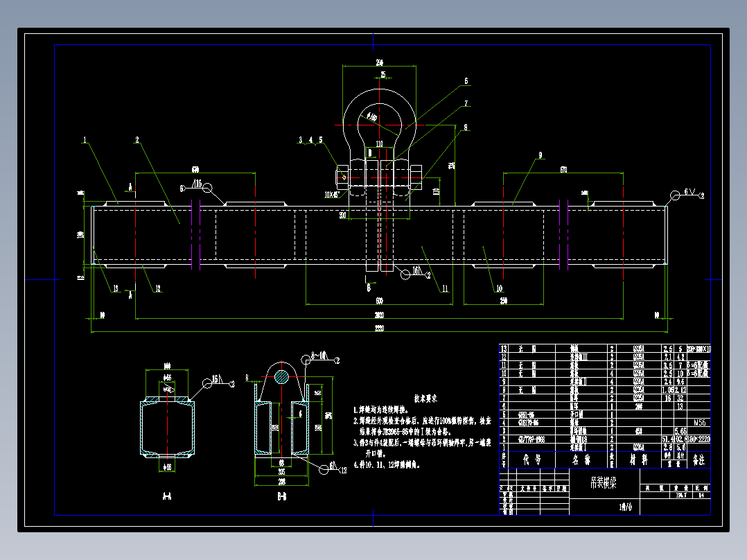Viewport: 747px width, 560px height.
Task: Select part callout number 6 near shackle
Action: click(466, 81)
